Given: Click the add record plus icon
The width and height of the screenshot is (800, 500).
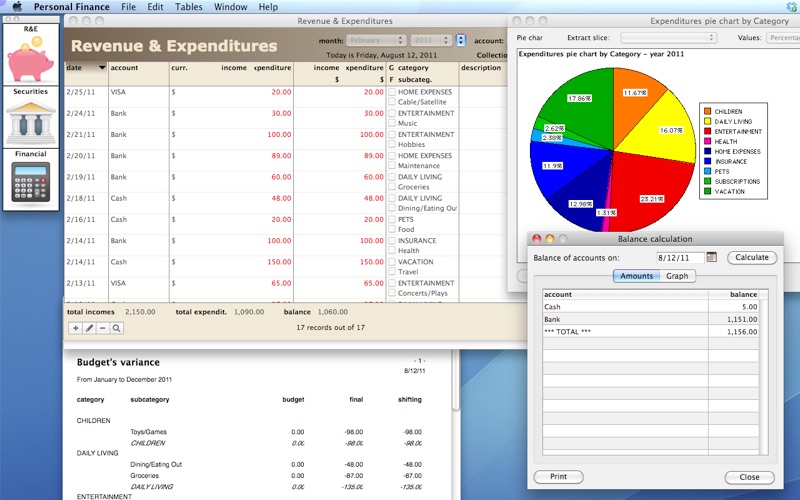Looking at the screenshot, I should 76,328.
